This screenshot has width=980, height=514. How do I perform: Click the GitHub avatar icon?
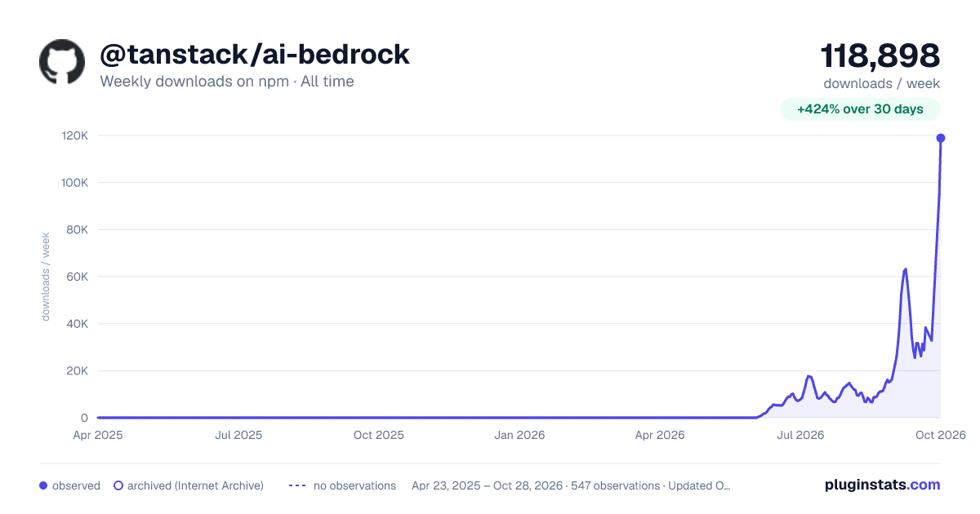point(62,62)
